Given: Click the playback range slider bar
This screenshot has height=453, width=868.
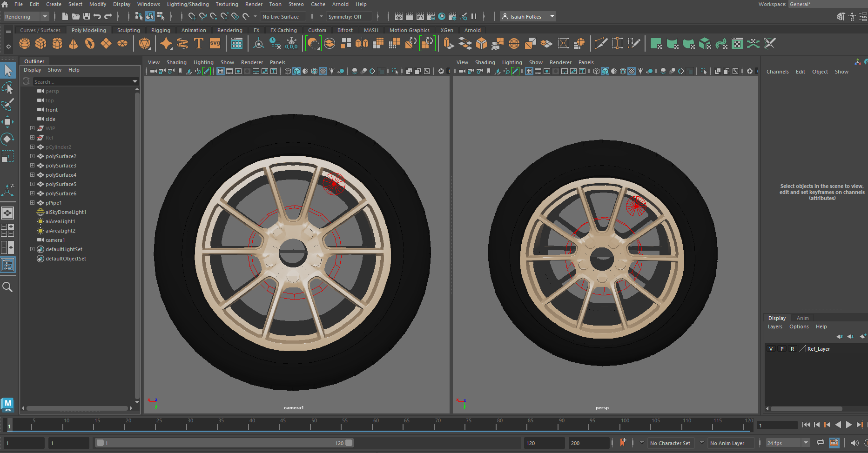Looking at the screenshot, I should [x=223, y=443].
